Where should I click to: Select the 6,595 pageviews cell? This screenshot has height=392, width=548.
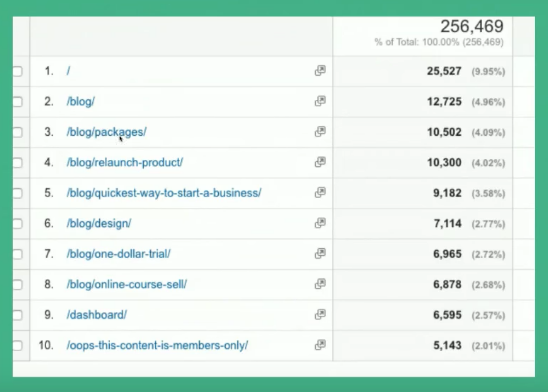447,315
